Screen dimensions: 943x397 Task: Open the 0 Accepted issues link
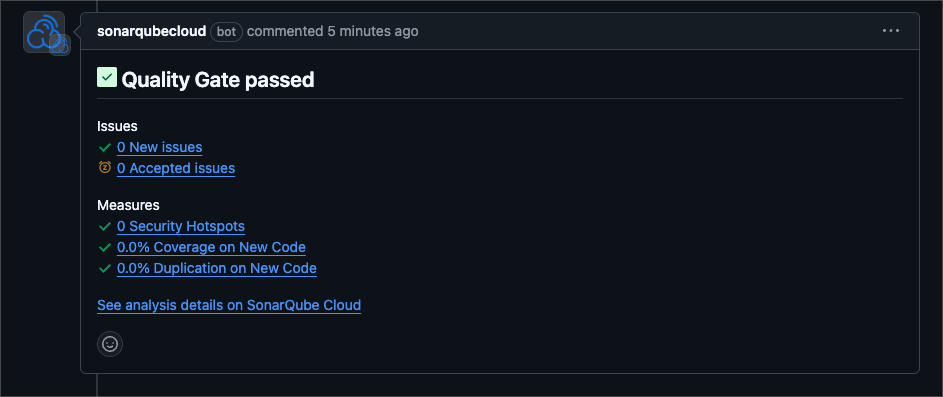[x=176, y=168]
